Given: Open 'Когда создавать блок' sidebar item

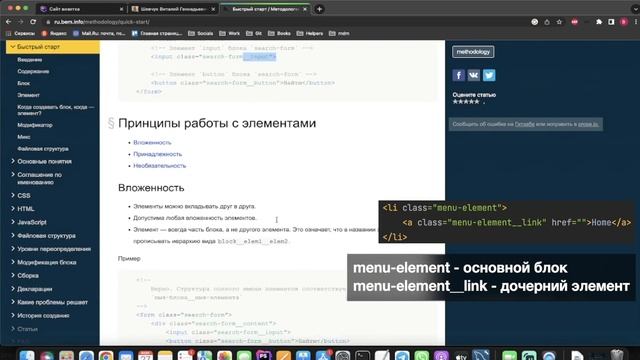Looking at the screenshot, I should (x=56, y=110).
